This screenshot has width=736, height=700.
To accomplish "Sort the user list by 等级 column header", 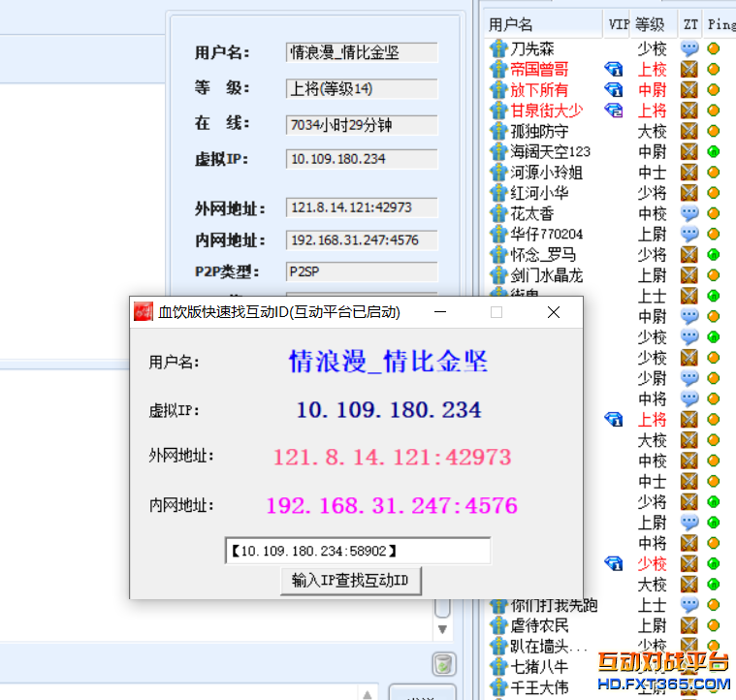I will 651,24.
